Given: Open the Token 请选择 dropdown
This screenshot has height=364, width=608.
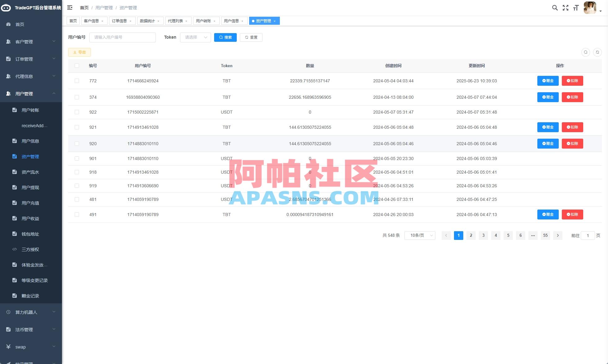Looking at the screenshot, I should click(195, 37).
